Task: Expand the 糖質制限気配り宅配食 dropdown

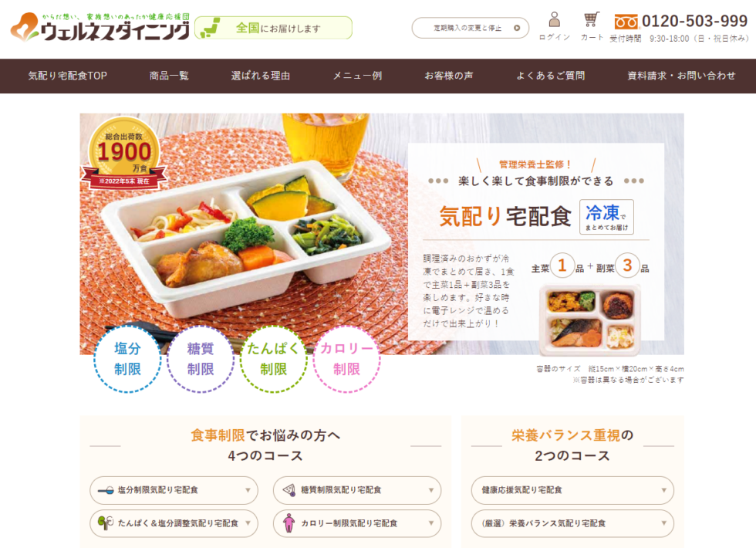Action: click(x=357, y=490)
